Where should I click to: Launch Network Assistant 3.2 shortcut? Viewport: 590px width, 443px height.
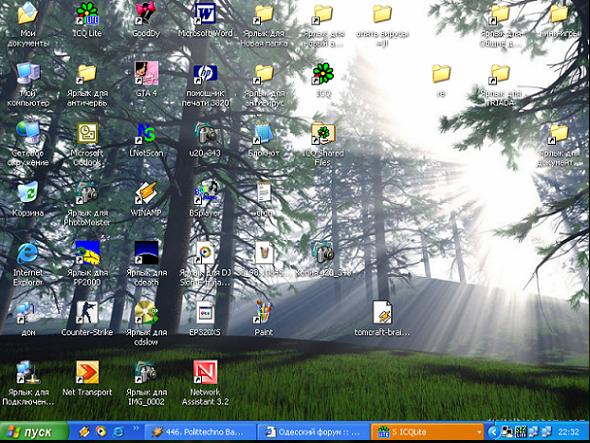point(205,372)
